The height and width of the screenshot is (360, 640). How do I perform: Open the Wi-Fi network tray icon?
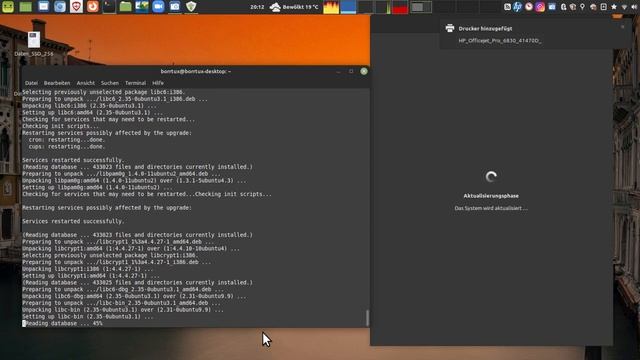(624, 7)
